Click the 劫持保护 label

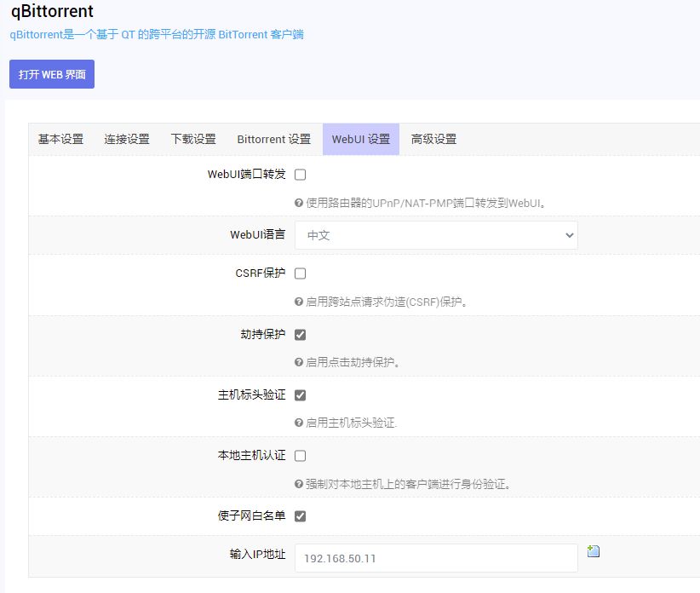(x=263, y=334)
